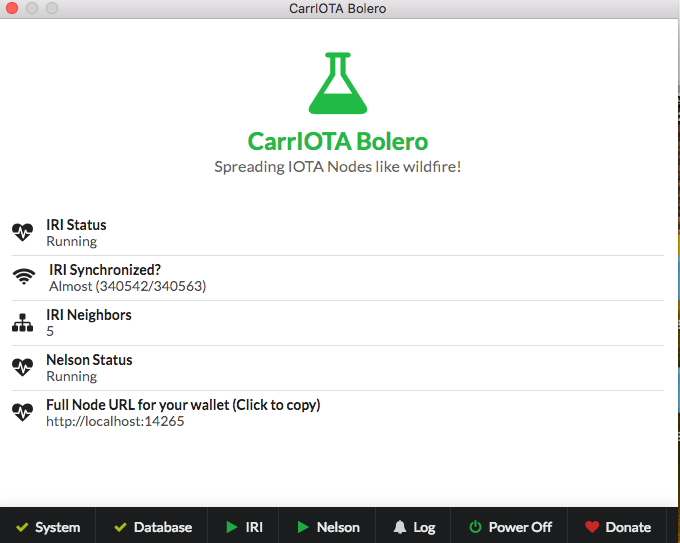Screen dimensions: 680x543
Task: Click the heartbeat icon beside Full Node URL
Action: point(23,412)
